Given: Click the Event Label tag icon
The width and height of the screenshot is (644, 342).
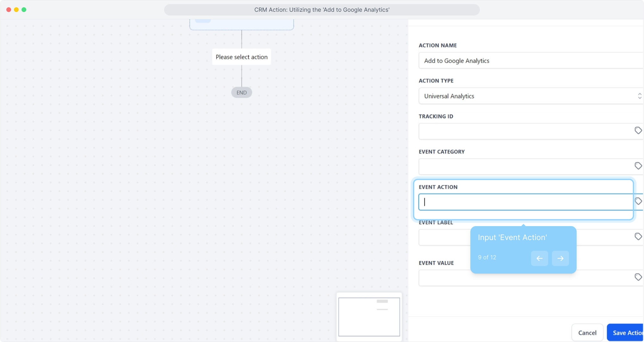Looking at the screenshot, I should (x=638, y=237).
